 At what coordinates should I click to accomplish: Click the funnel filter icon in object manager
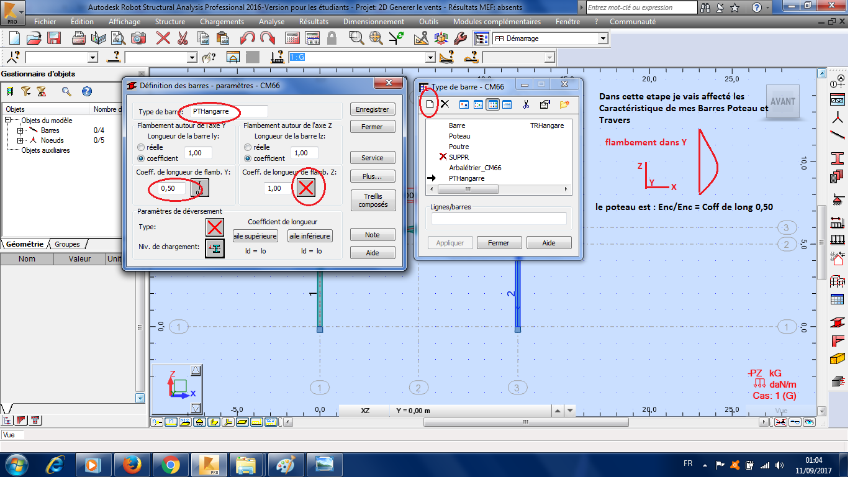(x=25, y=91)
